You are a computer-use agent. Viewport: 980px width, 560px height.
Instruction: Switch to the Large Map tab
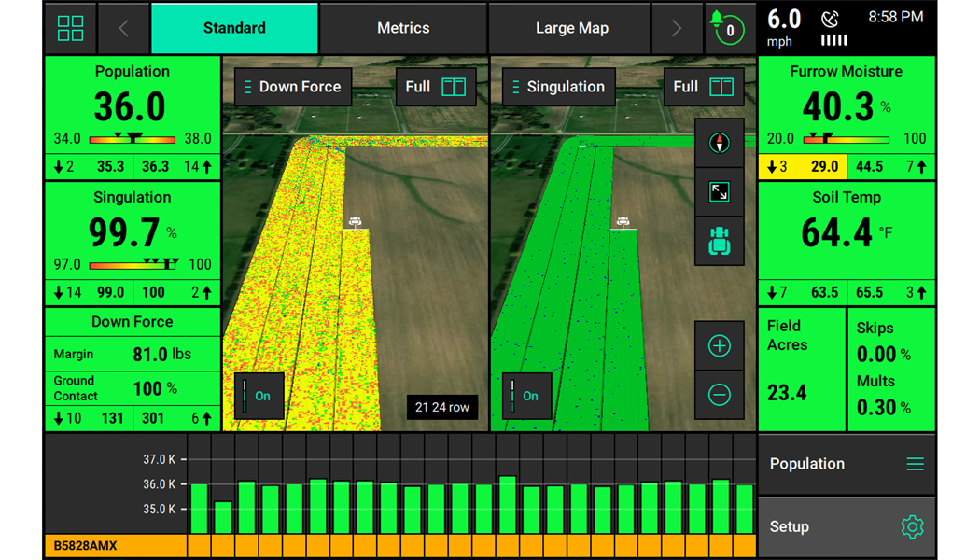pos(571,28)
